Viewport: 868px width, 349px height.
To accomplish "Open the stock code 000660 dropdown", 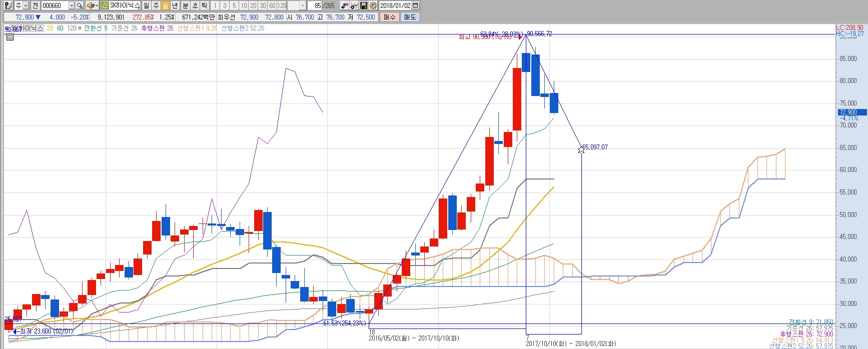I will click(x=72, y=5).
